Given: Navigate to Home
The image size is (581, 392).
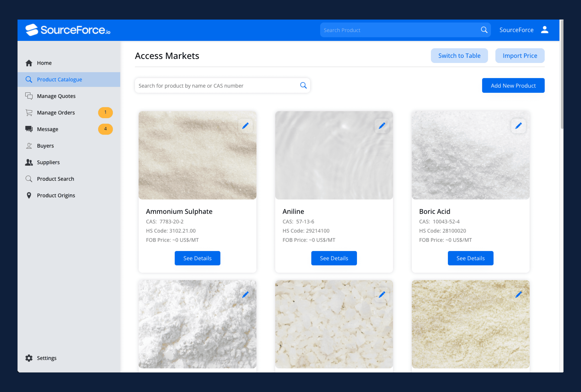Looking at the screenshot, I should coord(44,63).
